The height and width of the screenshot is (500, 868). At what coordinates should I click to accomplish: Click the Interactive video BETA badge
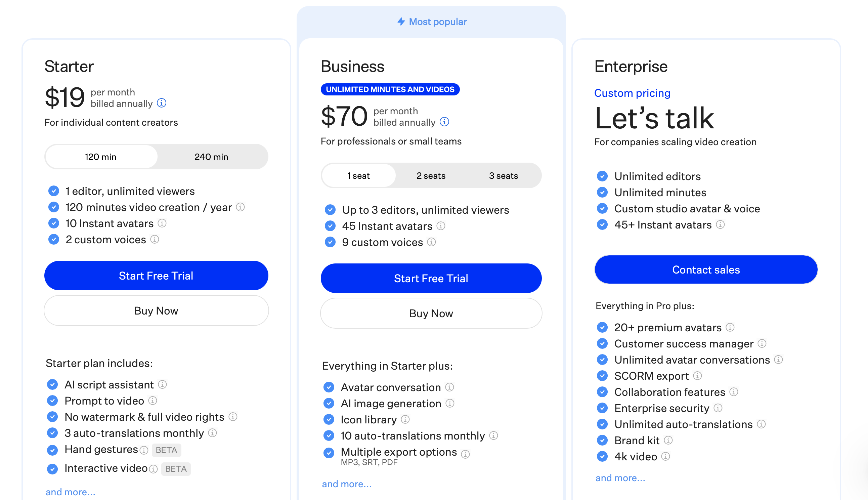click(x=176, y=469)
